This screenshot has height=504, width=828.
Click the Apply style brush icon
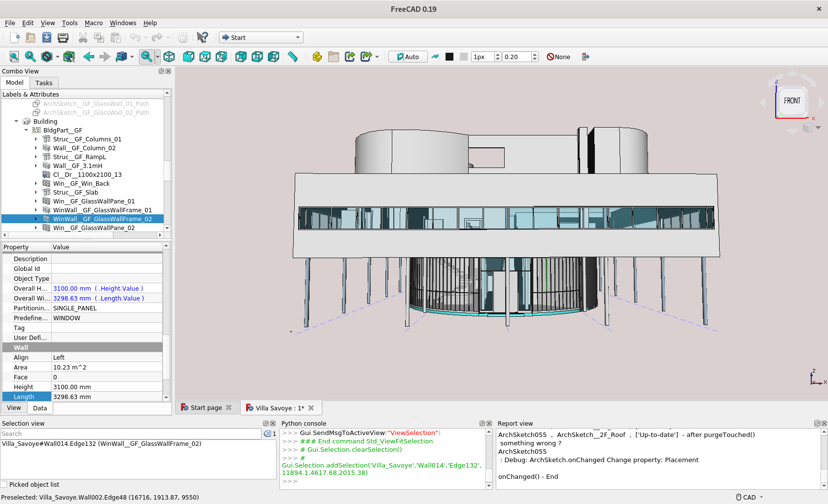tap(435, 57)
